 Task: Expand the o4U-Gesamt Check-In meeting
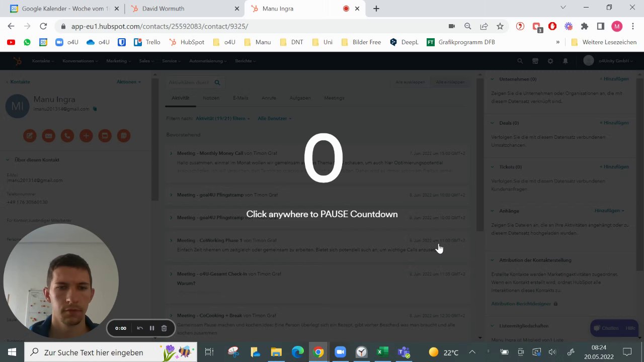(171, 274)
